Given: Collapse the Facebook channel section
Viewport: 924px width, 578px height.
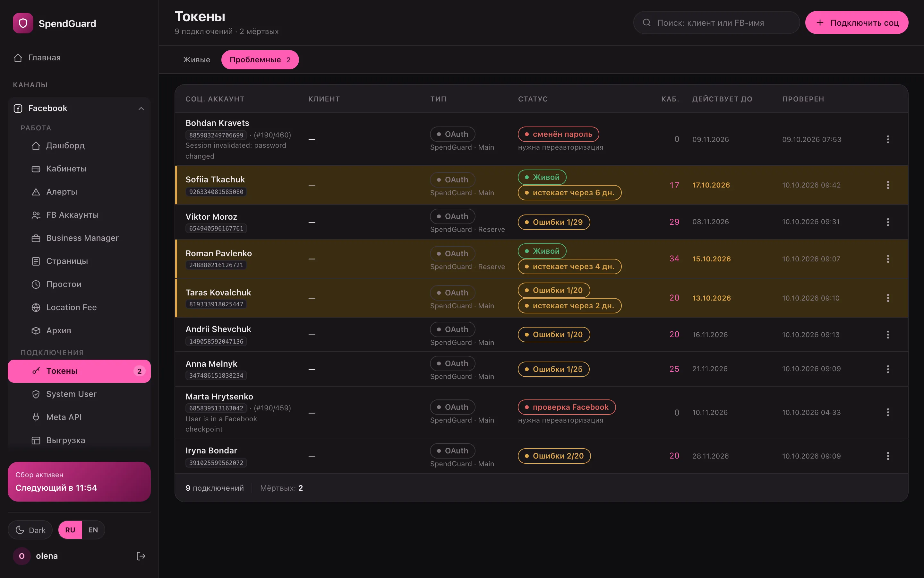Looking at the screenshot, I should coord(141,109).
